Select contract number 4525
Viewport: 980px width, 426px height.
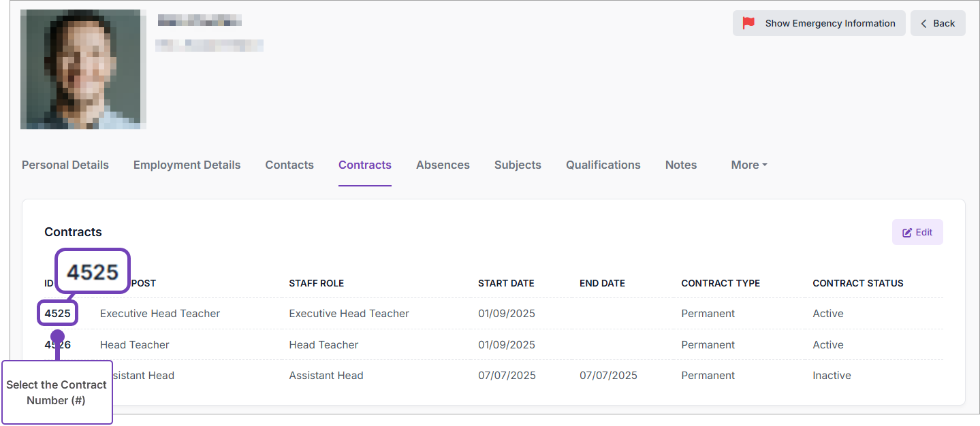57,314
